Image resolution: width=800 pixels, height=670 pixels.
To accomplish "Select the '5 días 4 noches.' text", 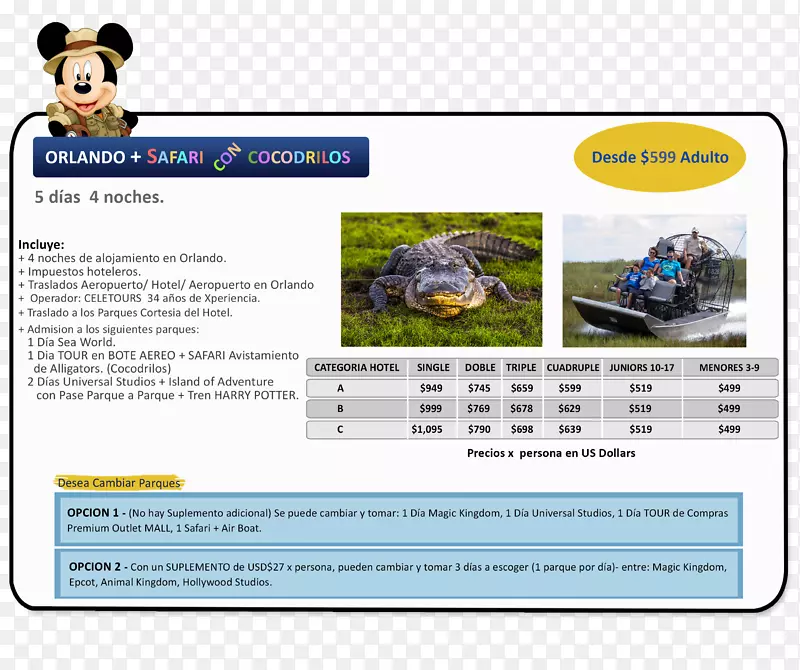I will coord(99,197).
